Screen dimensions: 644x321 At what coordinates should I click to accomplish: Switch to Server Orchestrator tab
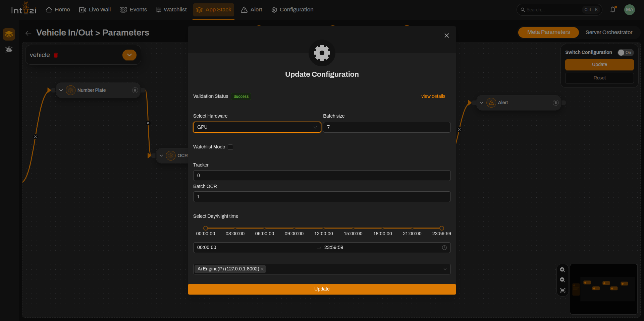[x=609, y=33]
